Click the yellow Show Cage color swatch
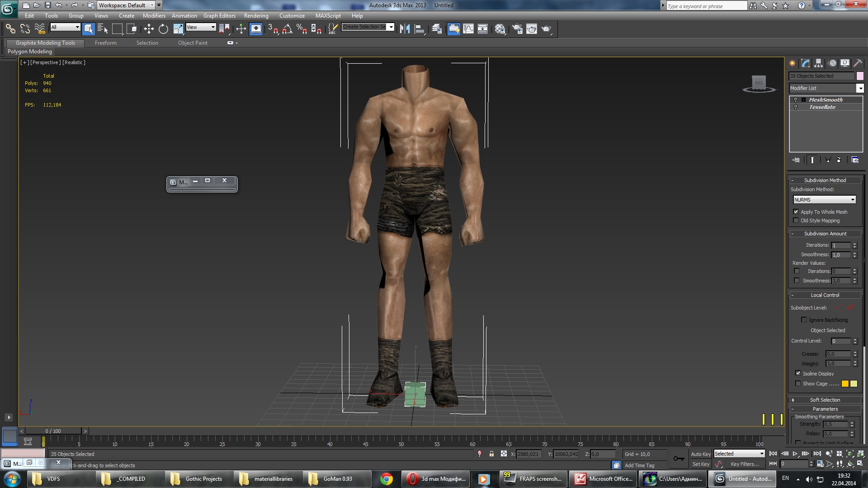Image resolution: width=868 pixels, height=488 pixels. [x=845, y=384]
